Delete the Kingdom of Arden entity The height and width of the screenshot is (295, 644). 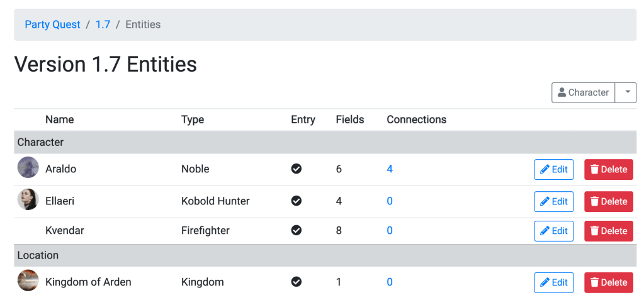609,282
